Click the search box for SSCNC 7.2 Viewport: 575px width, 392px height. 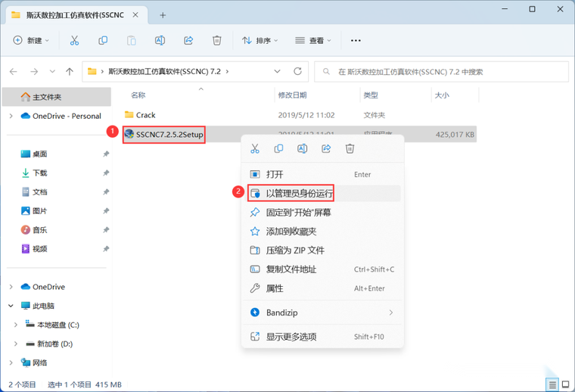coord(442,71)
